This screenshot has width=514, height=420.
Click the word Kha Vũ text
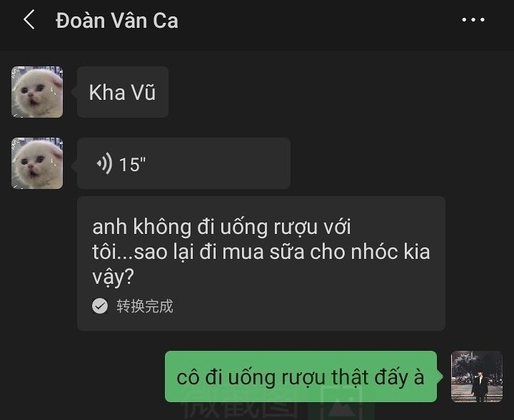(x=122, y=92)
